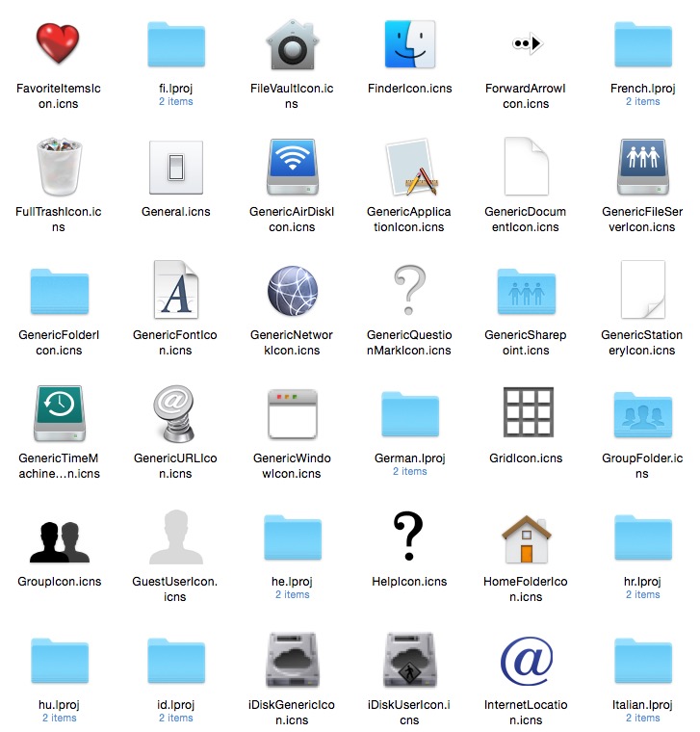Click the General.icns filename text
Screen dimensions: 700x732
coord(176,212)
